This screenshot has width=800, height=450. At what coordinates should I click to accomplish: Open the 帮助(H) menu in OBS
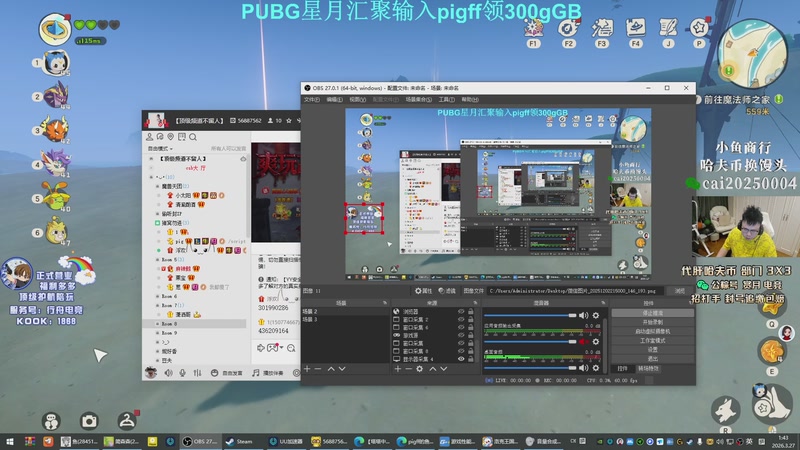click(x=470, y=99)
